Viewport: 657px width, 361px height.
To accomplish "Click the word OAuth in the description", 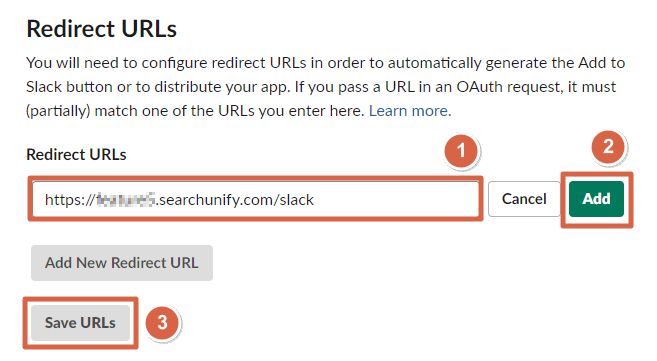I will click(479, 87).
